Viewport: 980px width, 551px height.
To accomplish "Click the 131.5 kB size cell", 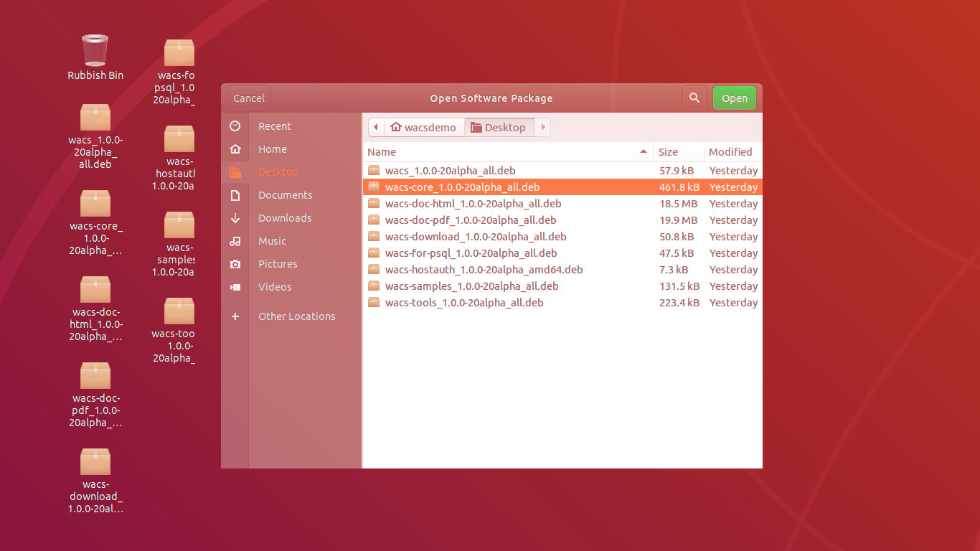I will coord(679,286).
